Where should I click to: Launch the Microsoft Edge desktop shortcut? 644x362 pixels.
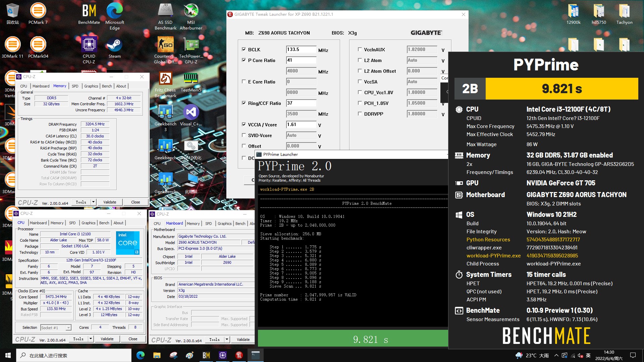(114, 16)
